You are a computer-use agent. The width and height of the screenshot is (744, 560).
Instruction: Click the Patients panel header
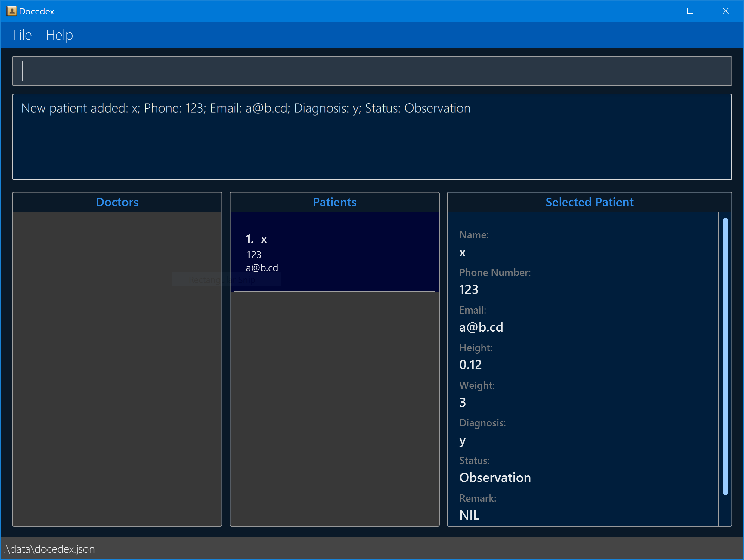coord(334,202)
